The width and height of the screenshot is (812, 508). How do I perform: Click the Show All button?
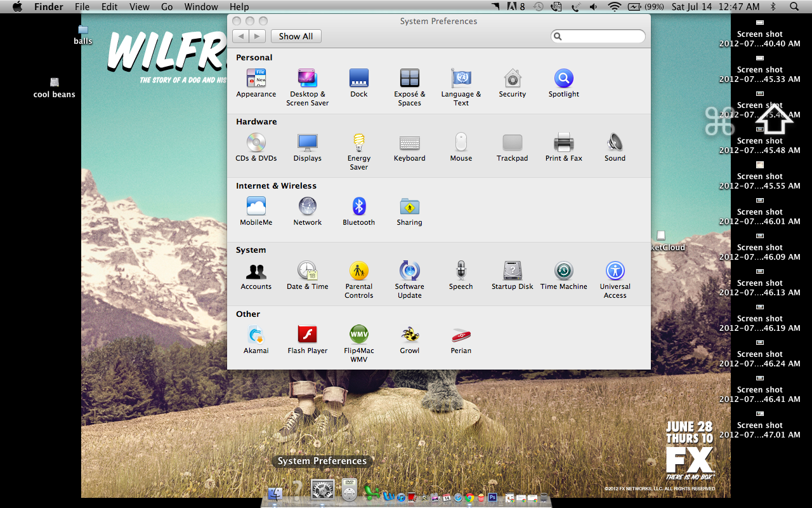[296, 36]
